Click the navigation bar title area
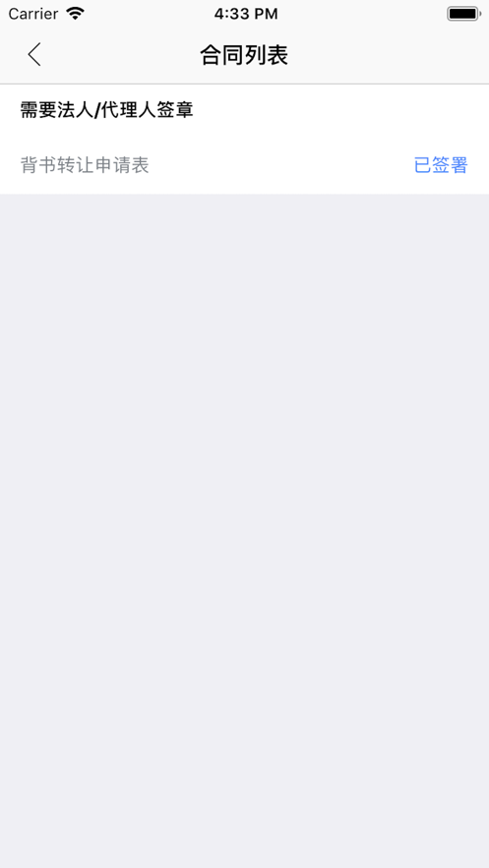The height and width of the screenshot is (868, 489). [244, 55]
